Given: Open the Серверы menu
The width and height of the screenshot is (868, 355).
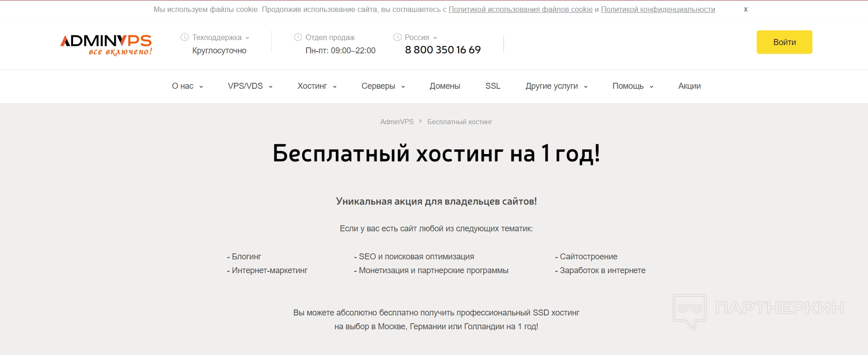Looking at the screenshot, I should (x=383, y=86).
